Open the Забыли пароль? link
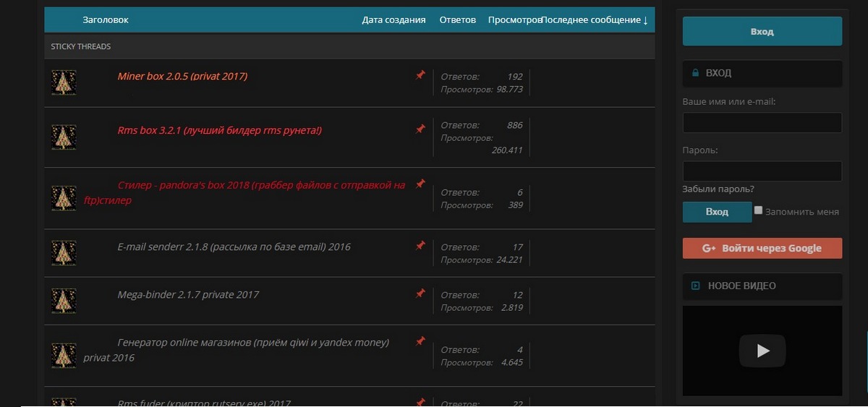 coord(718,189)
